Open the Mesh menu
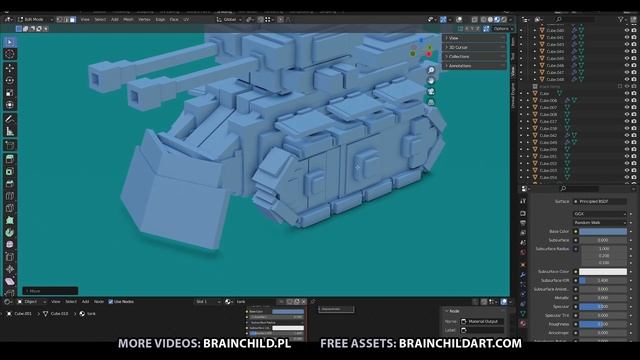The width and height of the screenshot is (640, 360). tap(128, 19)
